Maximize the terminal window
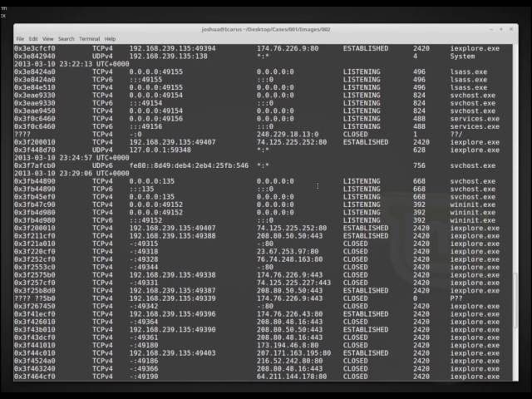 pos(500,30)
